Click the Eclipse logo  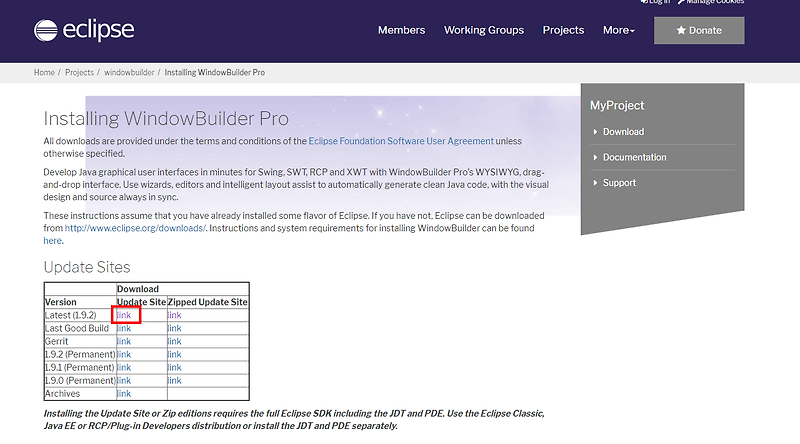coord(84,30)
